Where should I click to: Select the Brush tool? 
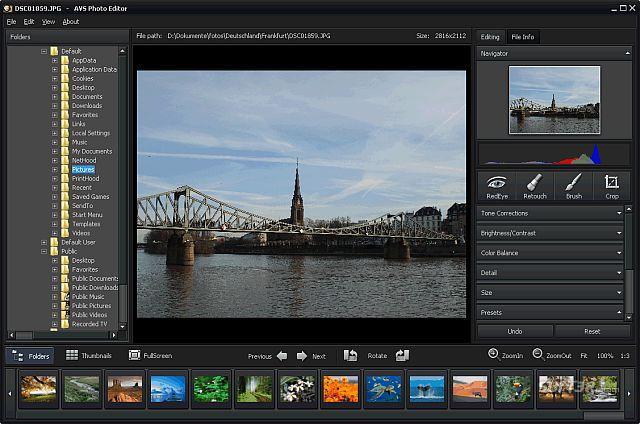[x=573, y=186]
